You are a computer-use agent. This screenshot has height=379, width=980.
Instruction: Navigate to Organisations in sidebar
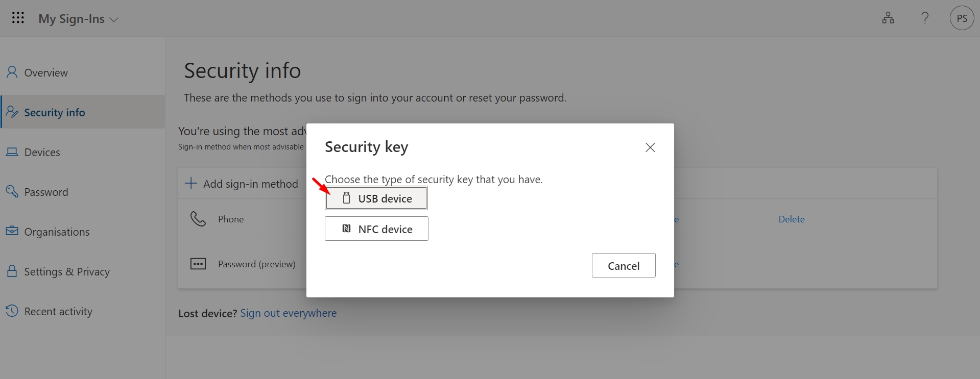point(57,232)
